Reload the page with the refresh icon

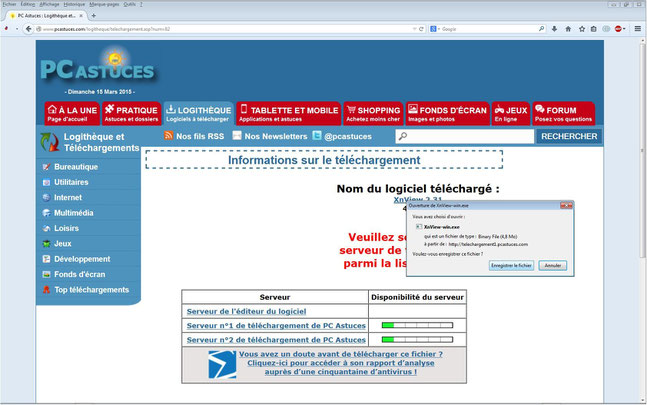[x=421, y=29]
